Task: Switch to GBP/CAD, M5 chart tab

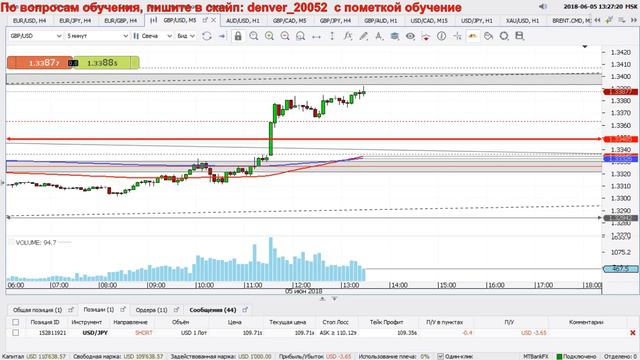Action: (289, 20)
